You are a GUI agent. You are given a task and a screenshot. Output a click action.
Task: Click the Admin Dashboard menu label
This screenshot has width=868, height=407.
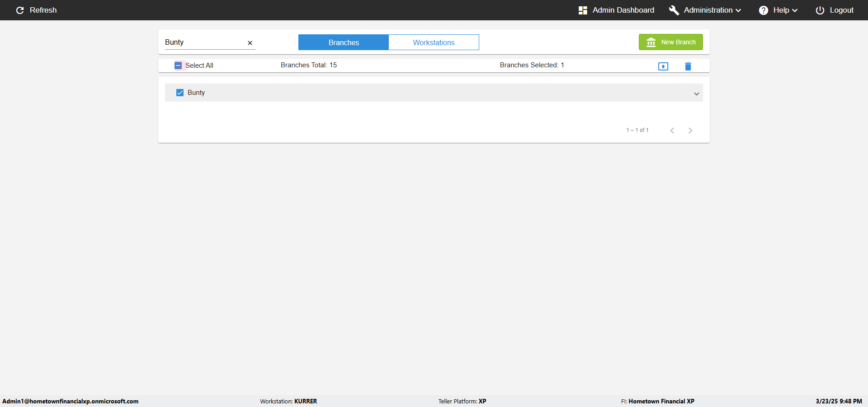click(x=623, y=10)
